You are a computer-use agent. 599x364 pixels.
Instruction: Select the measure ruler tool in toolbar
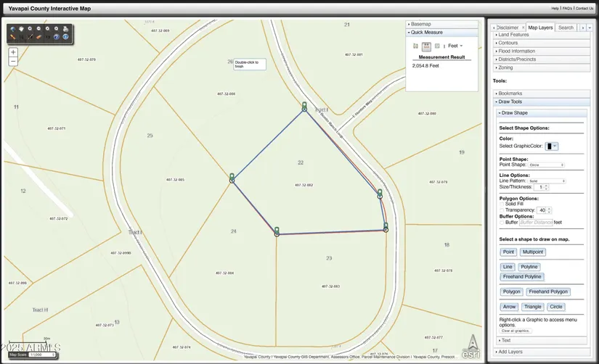[x=12, y=37]
